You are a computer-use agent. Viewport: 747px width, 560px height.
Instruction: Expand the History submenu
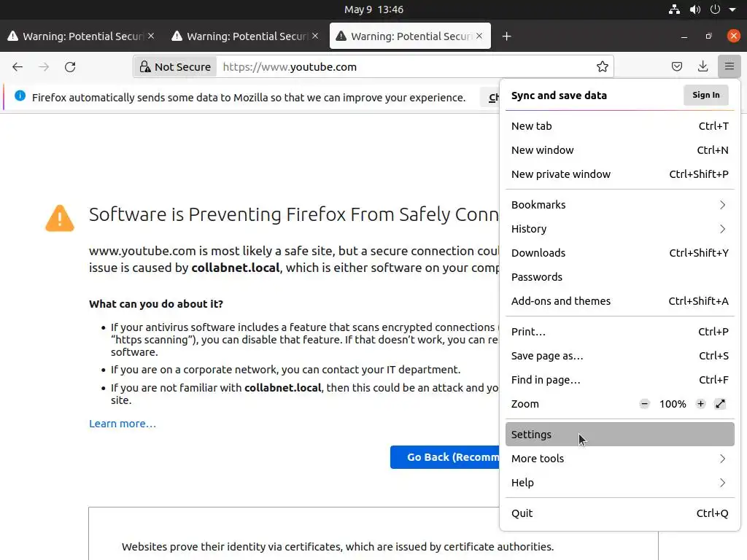[619, 229]
